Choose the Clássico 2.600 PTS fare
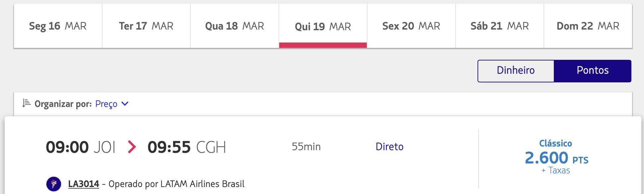 556,157
